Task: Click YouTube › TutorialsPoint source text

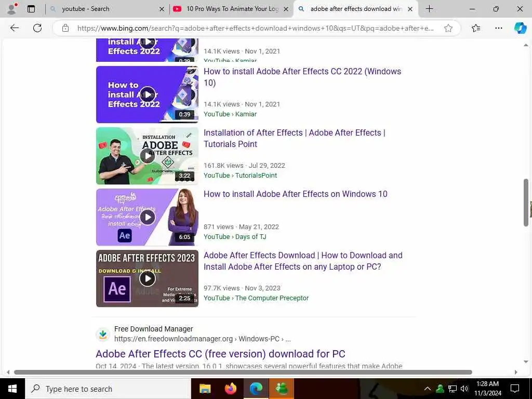Action: [x=240, y=176]
